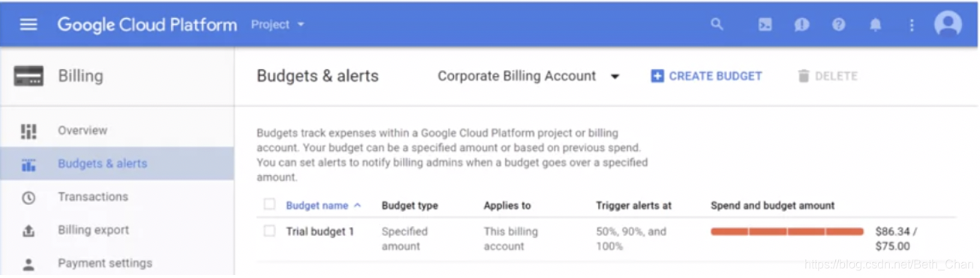Select Budgets & alerts in sidebar
Image resolution: width=980 pixels, height=278 pixels.
[x=117, y=164]
